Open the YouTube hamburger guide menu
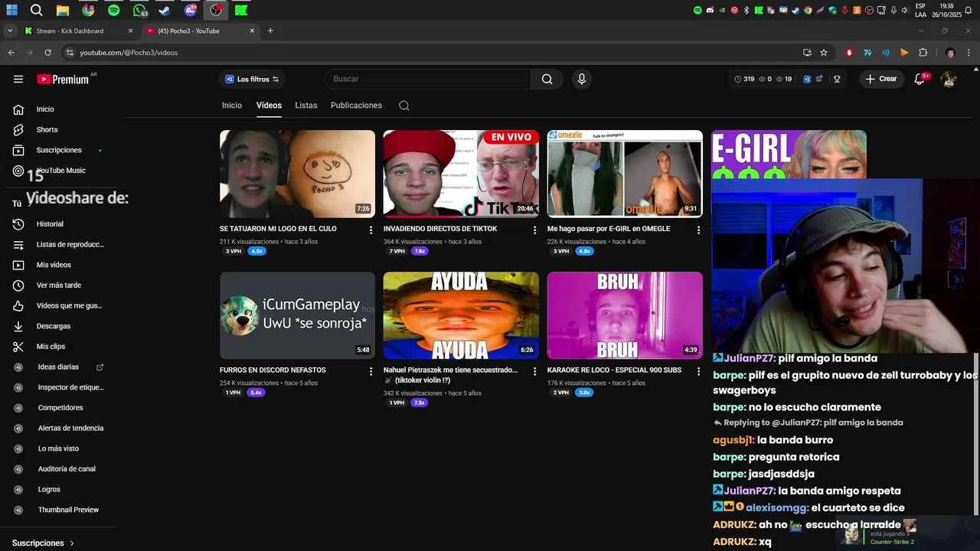The height and width of the screenshot is (551, 980). coord(18,79)
